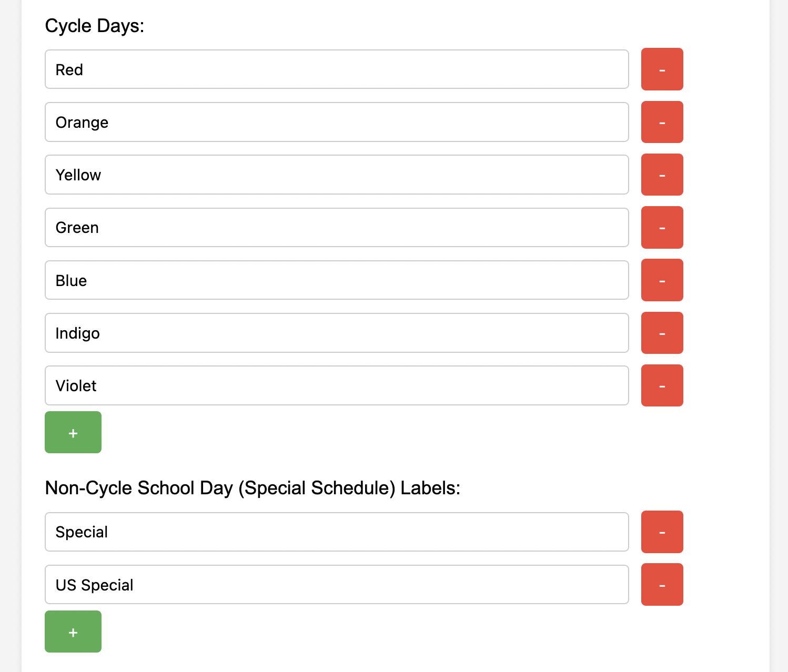
Task: Click the Blue cycle day field
Action: (x=337, y=280)
